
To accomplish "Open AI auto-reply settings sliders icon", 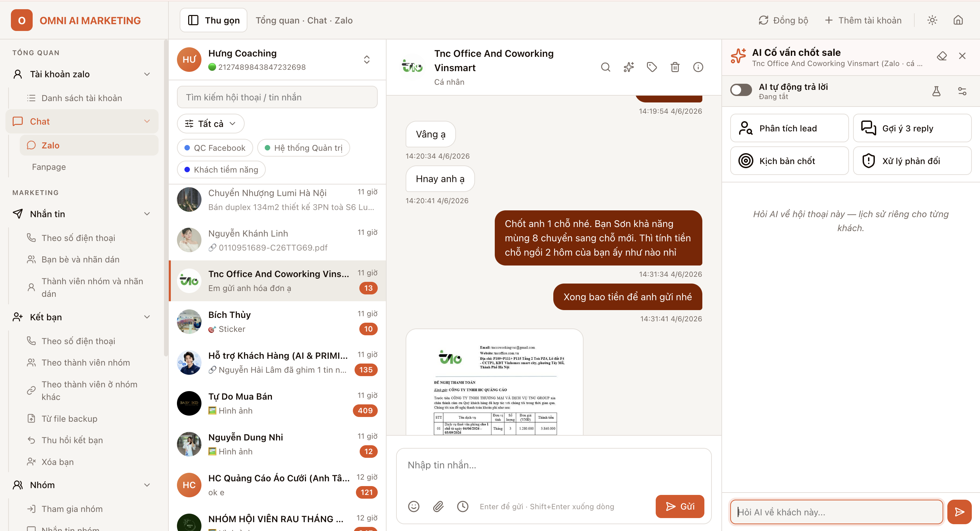I will click(962, 91).
